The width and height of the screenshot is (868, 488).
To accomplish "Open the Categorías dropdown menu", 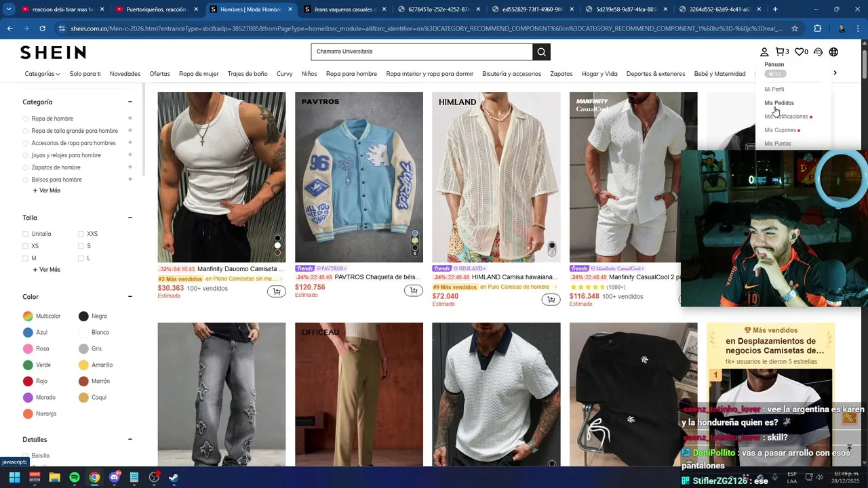I will pos(42,74).
